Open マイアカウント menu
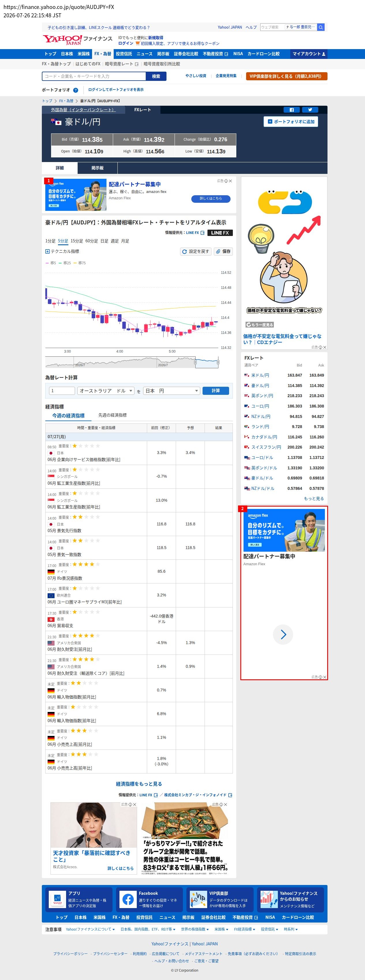This screenshot has width=365, height=980. pos(309,54)
